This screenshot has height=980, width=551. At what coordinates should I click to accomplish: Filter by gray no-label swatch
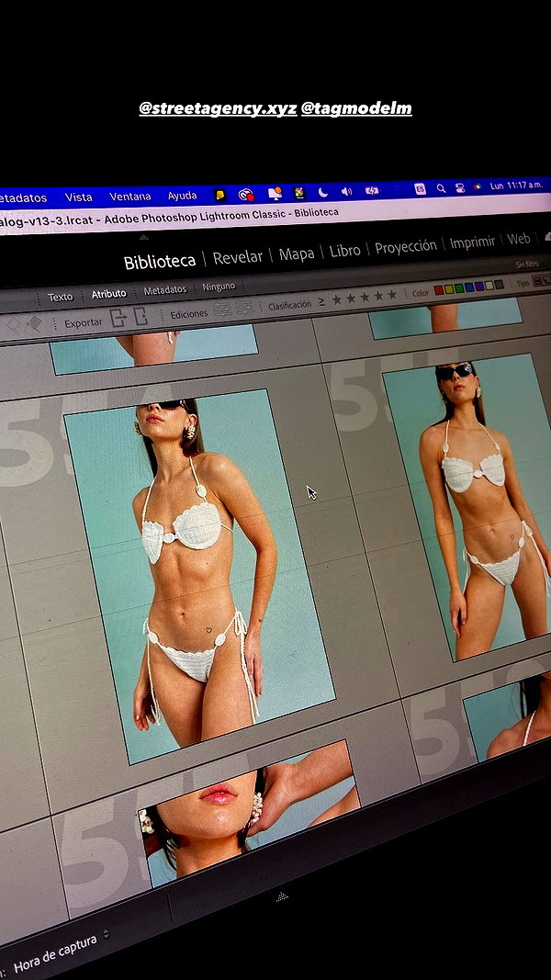[500, 285]
